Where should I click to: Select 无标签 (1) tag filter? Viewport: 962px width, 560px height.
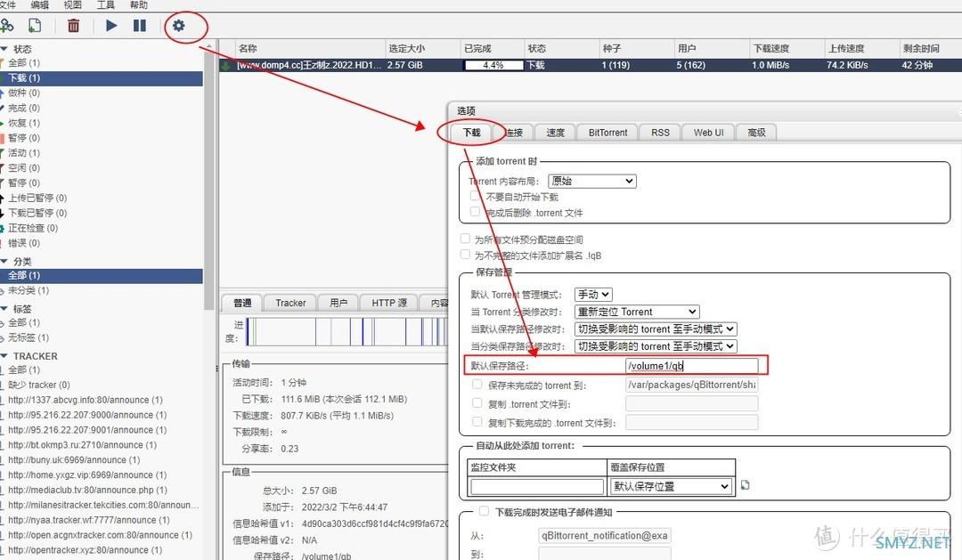[102, 337]
